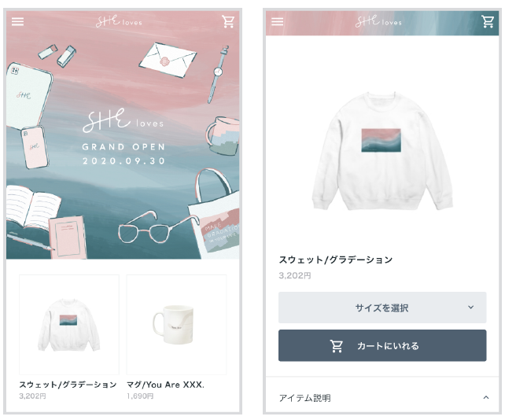Viewport: 505px width, 420px height.
Task: Click SHE loves logo on home screen header
Action: click(x=119, y=21)
